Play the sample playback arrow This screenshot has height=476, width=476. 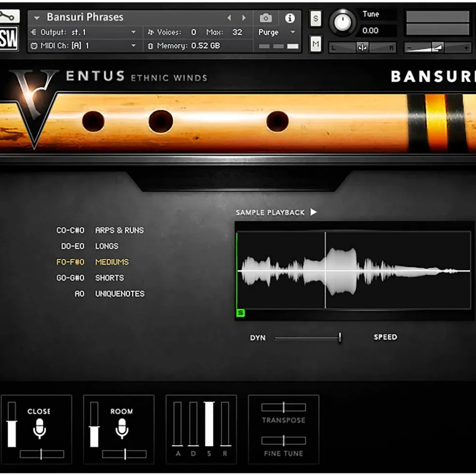[x=313, y=212]
